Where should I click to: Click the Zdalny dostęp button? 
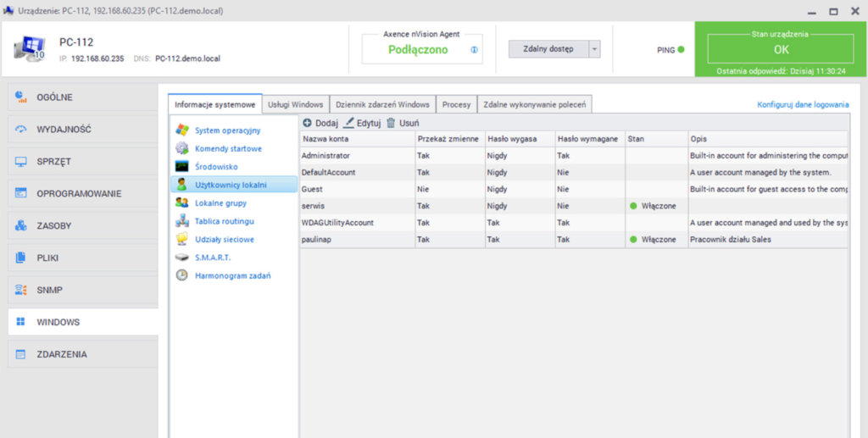[x=548, y=49]
